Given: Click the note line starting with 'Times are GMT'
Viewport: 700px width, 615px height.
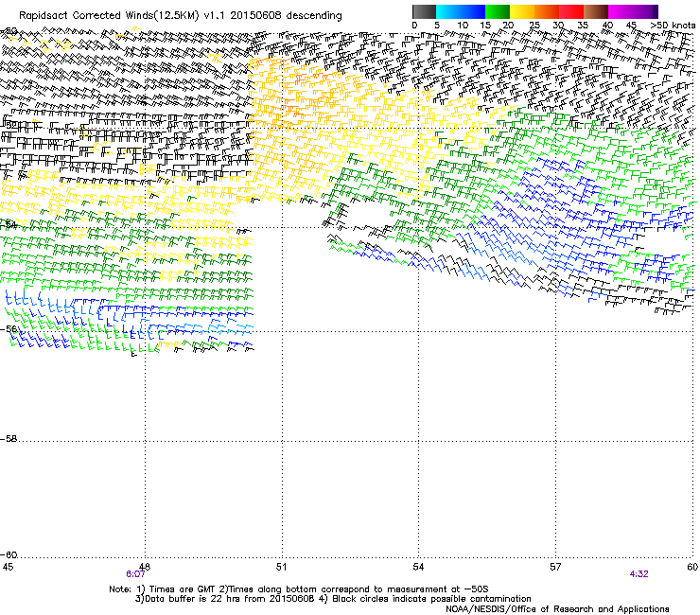Looking at the screenshot, I should [x=299, y=589].
